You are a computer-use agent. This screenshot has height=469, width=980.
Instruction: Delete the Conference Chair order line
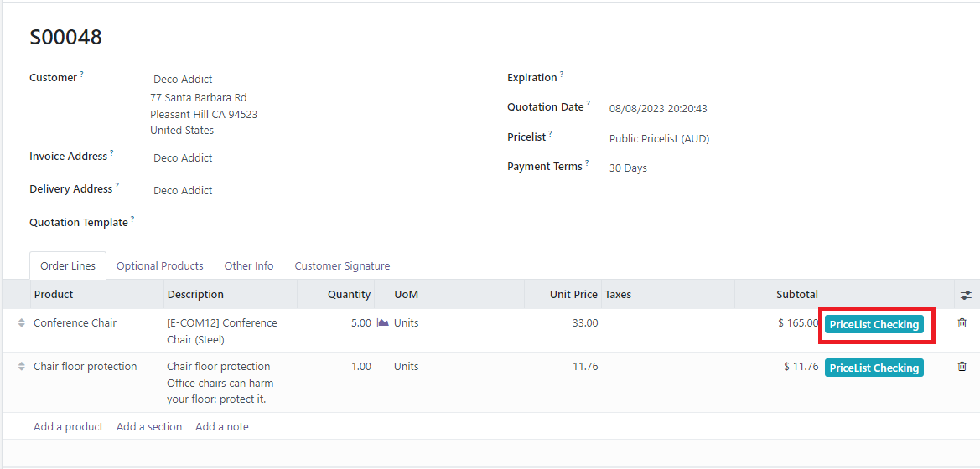point(962,323)
